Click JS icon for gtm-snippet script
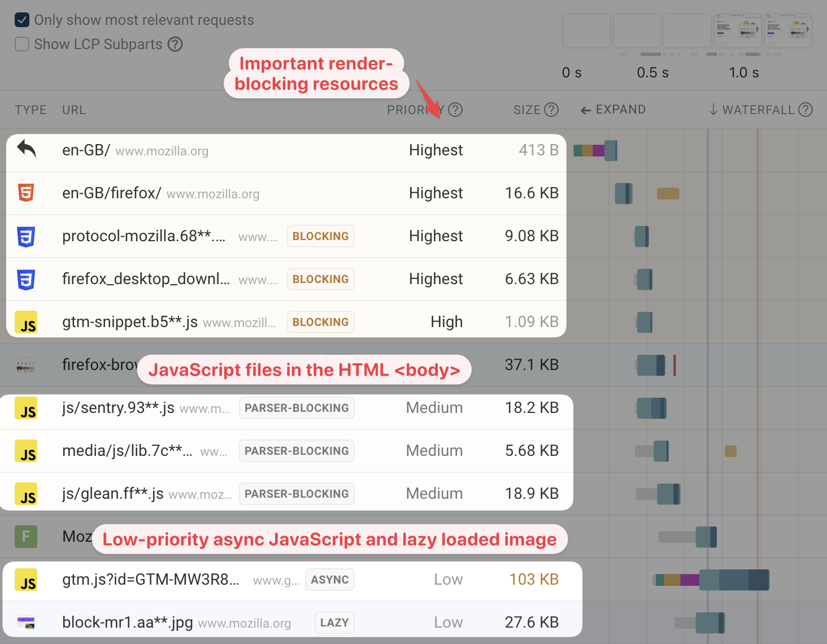827x644 pixels. click(x=26, y=322)
